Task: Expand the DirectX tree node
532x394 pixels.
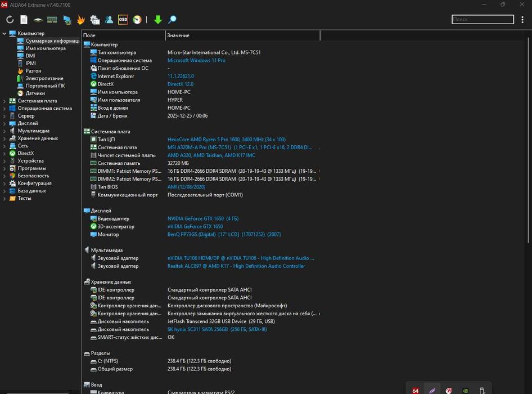Action: point(4,153)
